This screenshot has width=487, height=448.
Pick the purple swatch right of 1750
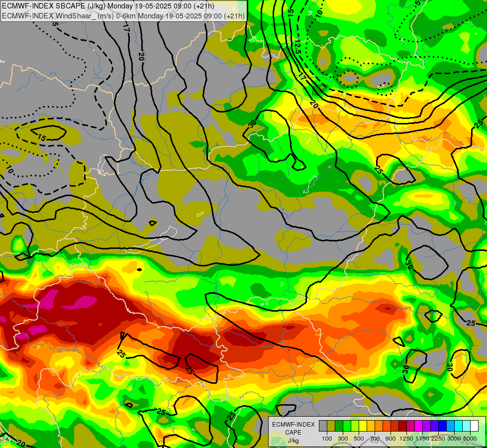[x=426, y=426]
